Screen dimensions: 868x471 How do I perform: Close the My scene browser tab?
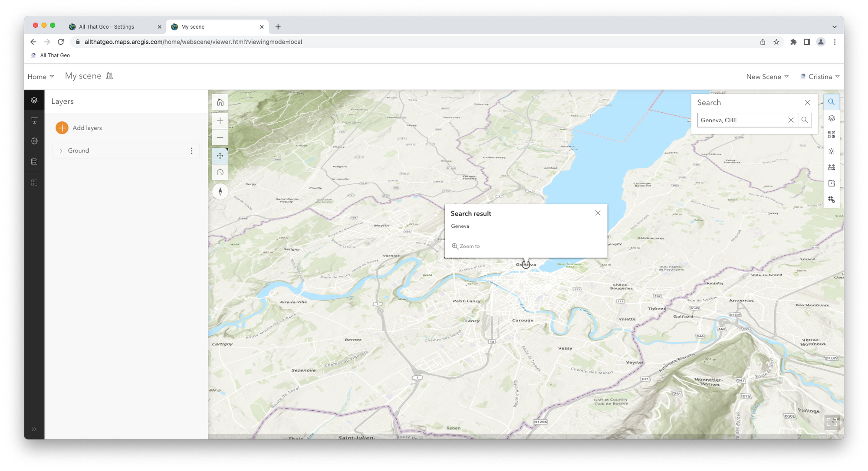coord(262,27)
